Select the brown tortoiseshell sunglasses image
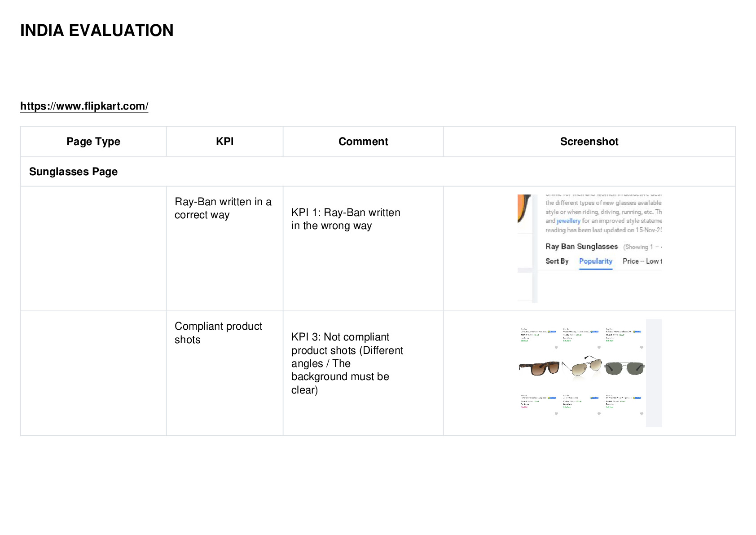Screen dimensions: 756x535 click(539, 368)
